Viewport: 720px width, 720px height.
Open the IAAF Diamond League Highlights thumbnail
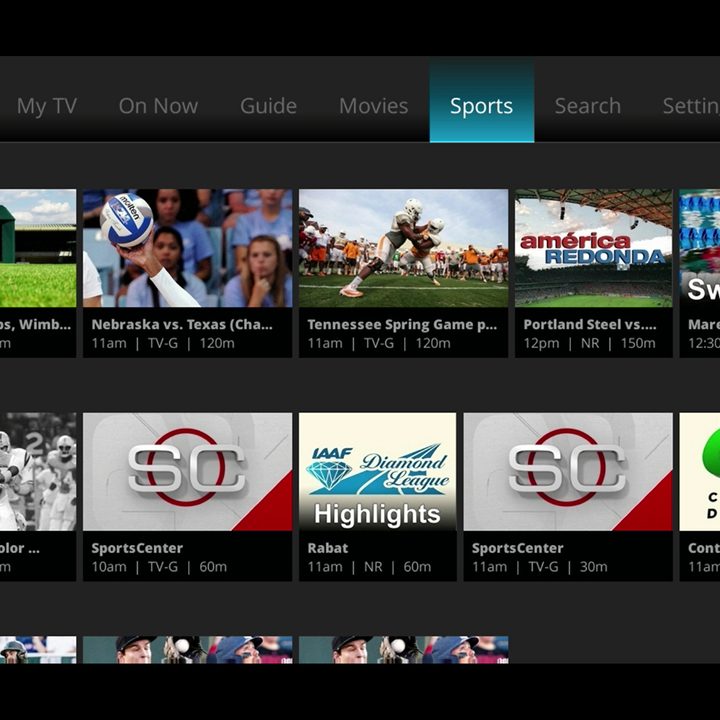point(377,472)
